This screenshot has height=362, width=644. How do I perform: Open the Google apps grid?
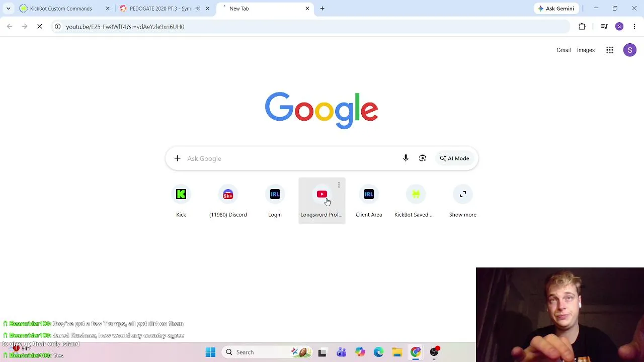pyautogui.click(x=610, y=50)
